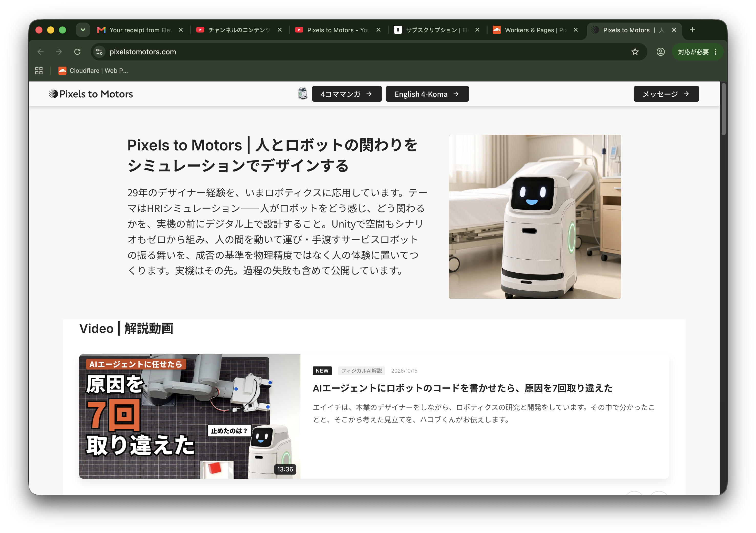Click the 13:36 duration label

pyautogui.click(x=285, y=469)
